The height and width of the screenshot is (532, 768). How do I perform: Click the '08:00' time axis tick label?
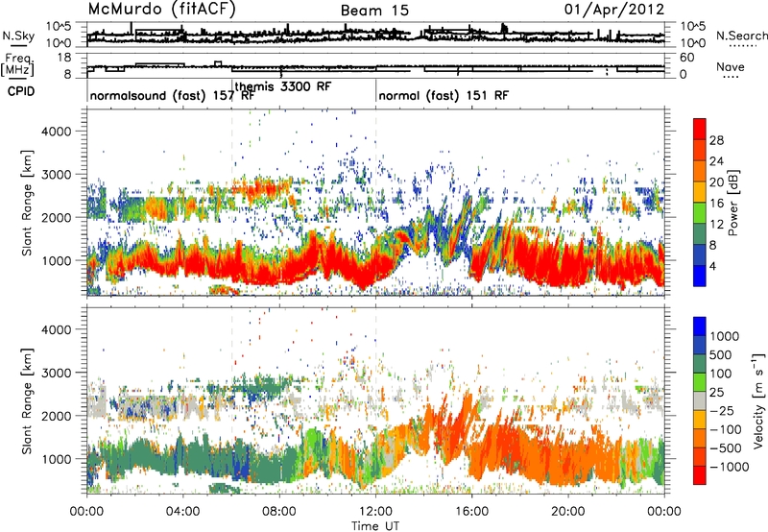(279, 512)
